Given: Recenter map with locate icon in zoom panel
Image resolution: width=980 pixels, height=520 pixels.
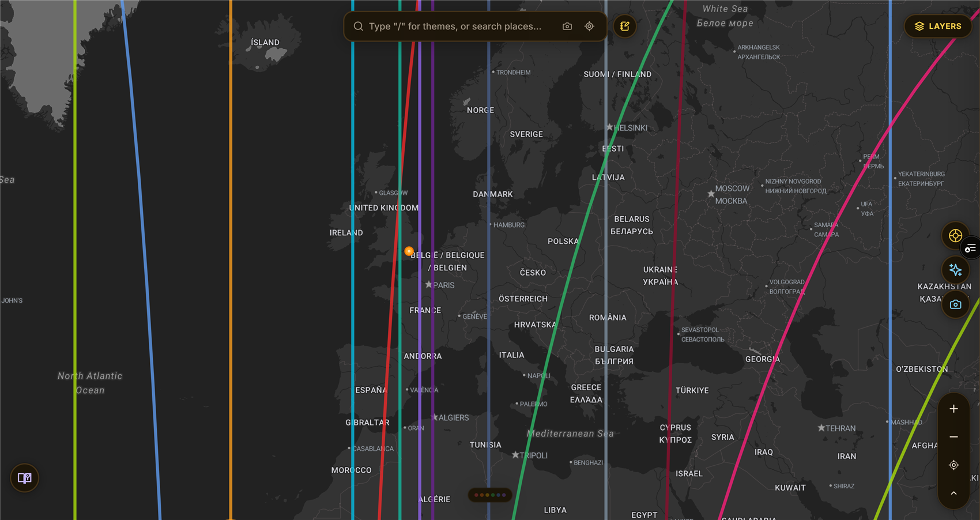Looking at the screenshot, I should 953,465.
